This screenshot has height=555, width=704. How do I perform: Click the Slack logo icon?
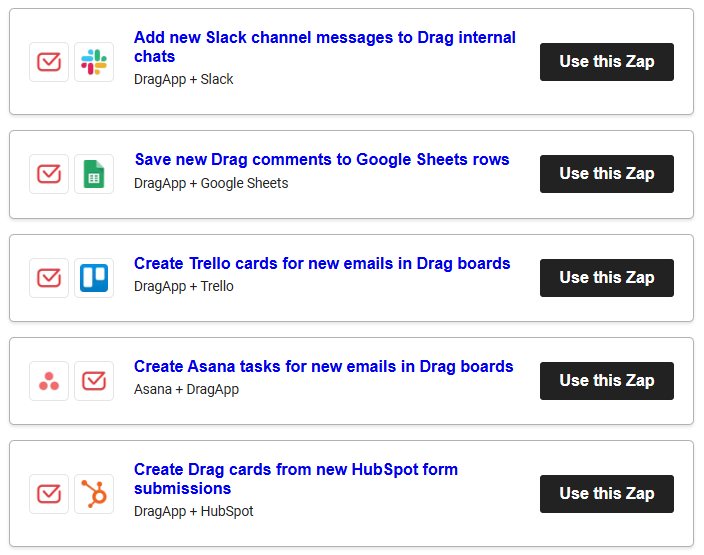click(x=94, y=62)
